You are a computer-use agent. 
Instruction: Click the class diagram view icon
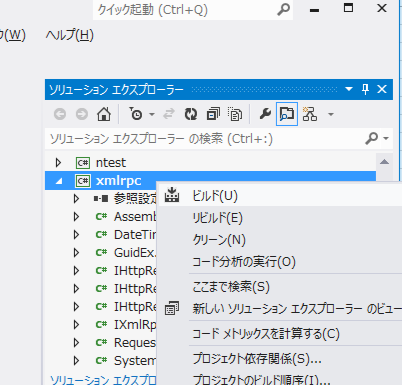tap(310, 114)
